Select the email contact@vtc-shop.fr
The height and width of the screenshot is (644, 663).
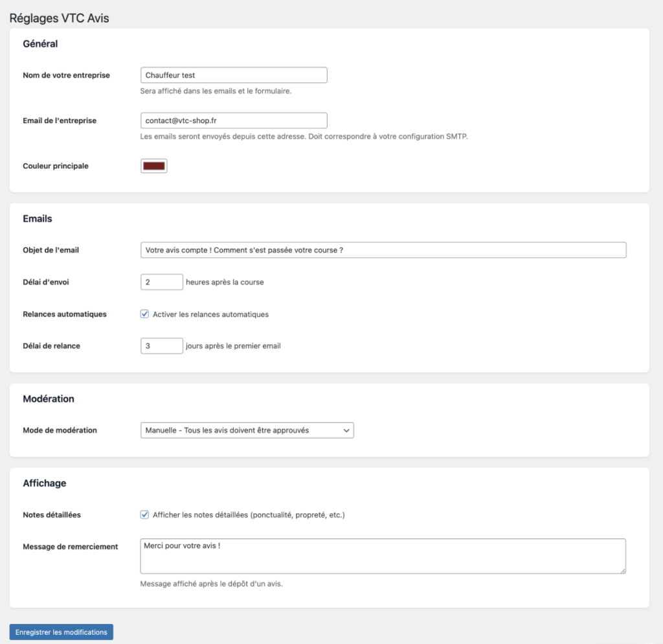[234, 120]
